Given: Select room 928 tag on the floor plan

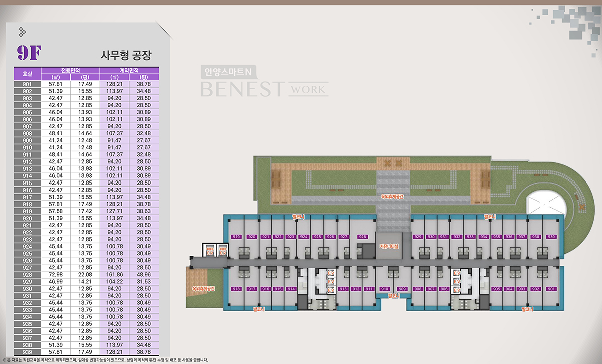Looking at the screenshot, I should [362, 237].
